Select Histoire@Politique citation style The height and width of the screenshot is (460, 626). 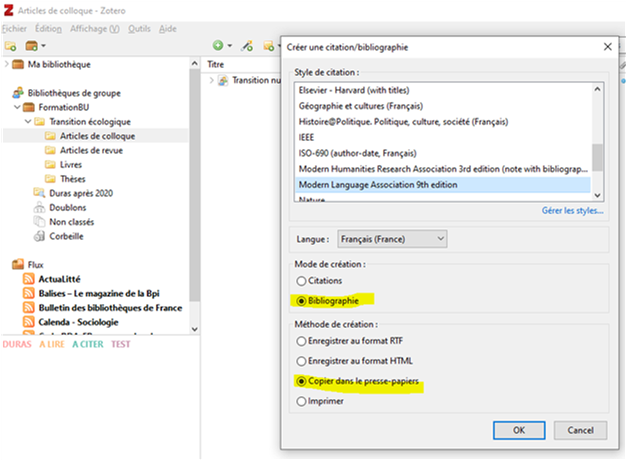[x=443, y=122]
